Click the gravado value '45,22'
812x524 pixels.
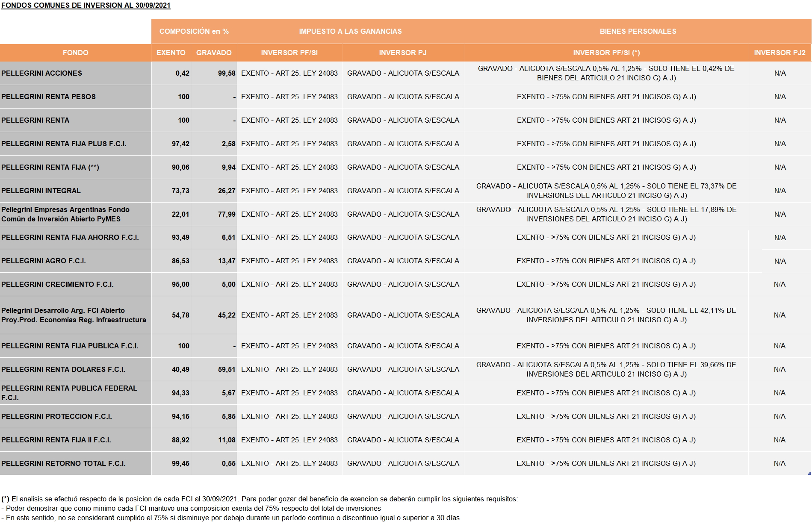(227, 315)
